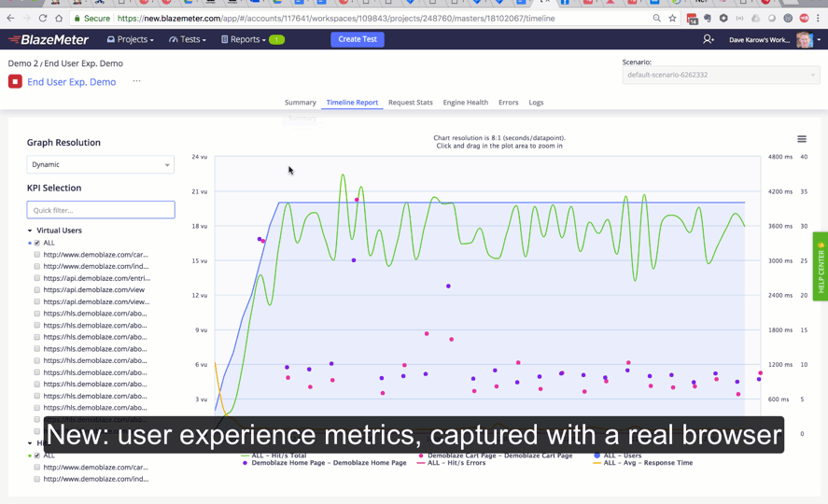Go to the browser home page
The image size is (828, 504).
coord(59,18)
